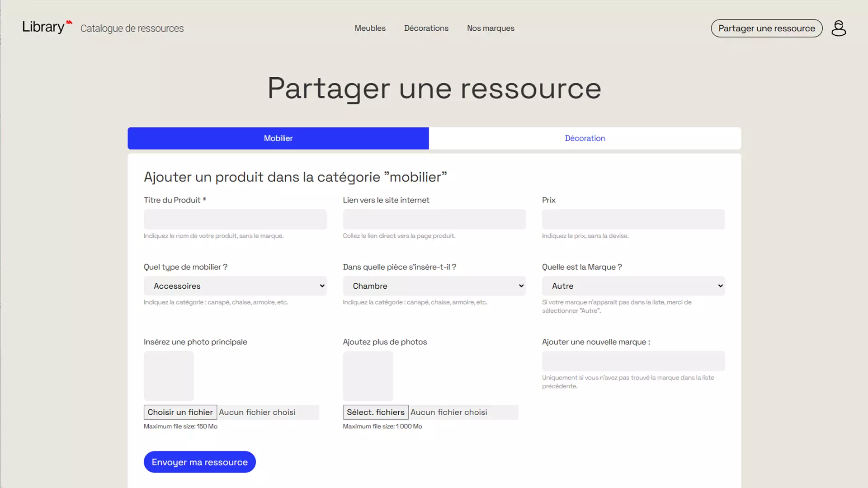Image resolution: width=868 pixels, height=488 pixels.
Task: Focus the Titre du Produit field
Action: coord(235,219)
